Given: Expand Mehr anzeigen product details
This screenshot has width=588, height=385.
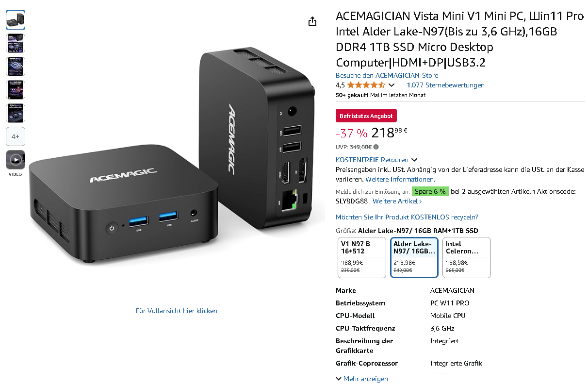Looking at the screenshot, I should (x=362, y=379).
